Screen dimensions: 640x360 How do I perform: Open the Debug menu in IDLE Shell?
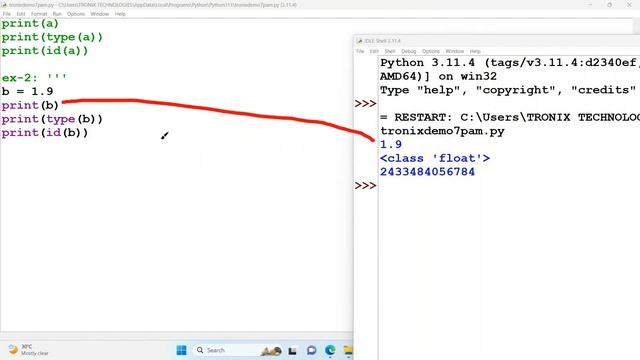coord(409,51)
